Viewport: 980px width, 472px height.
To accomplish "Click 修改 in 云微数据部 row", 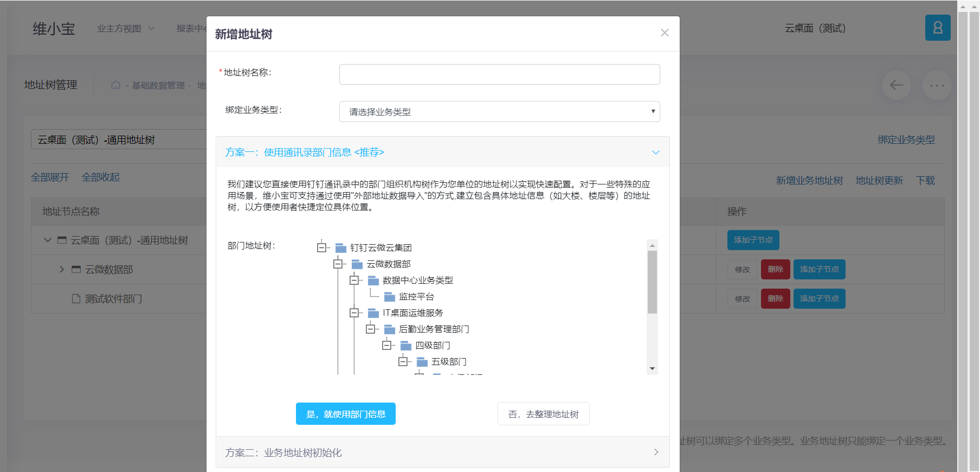I will tap(743, 269).
